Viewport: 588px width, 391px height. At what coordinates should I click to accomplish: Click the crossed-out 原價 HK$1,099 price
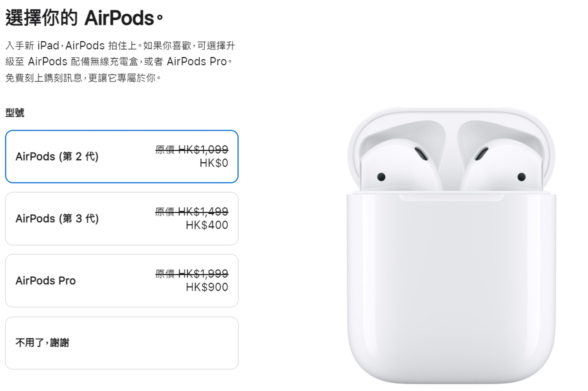click(x=192, y=149)
